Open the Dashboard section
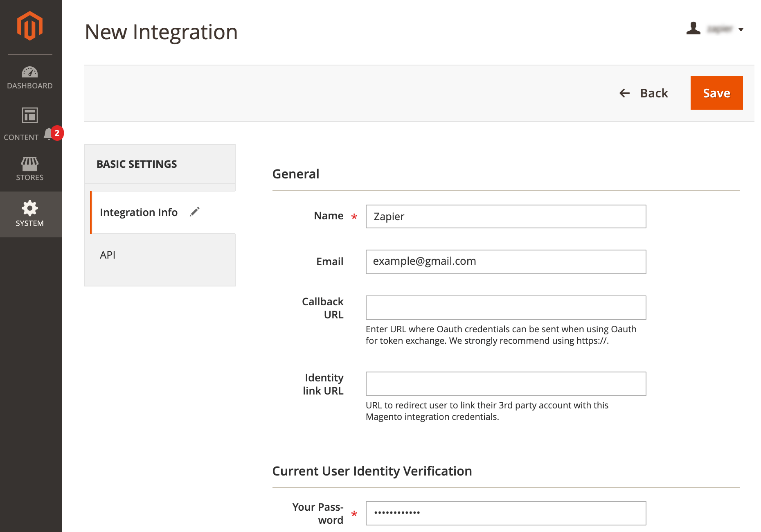 30,78
